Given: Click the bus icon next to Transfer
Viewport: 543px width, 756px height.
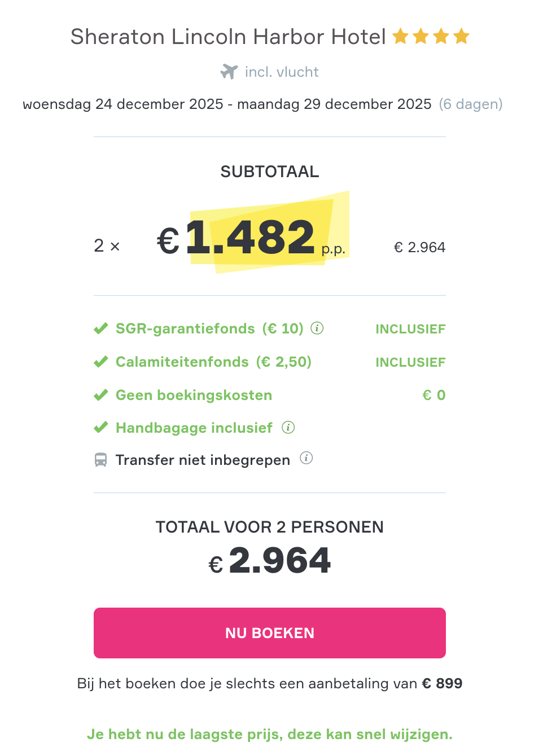Looking at the screenshot, I should pyautogui.click(x=100, y=459).
